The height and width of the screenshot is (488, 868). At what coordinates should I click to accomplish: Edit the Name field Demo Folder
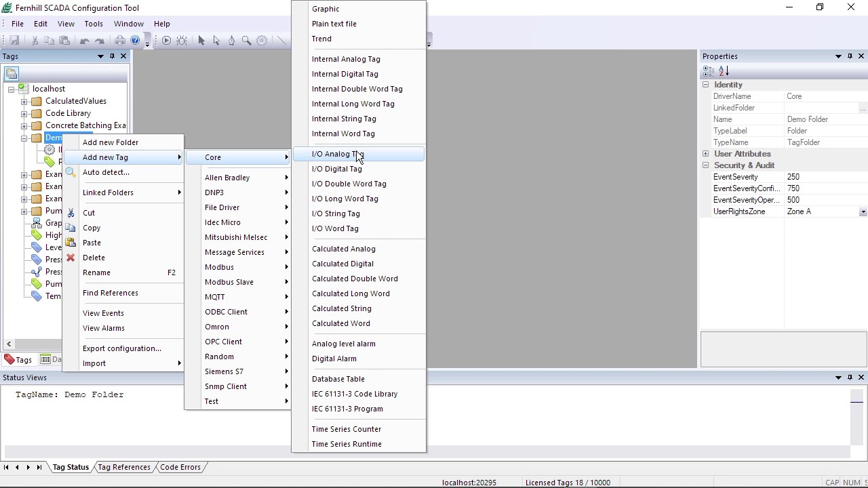(x=826, y=119)
